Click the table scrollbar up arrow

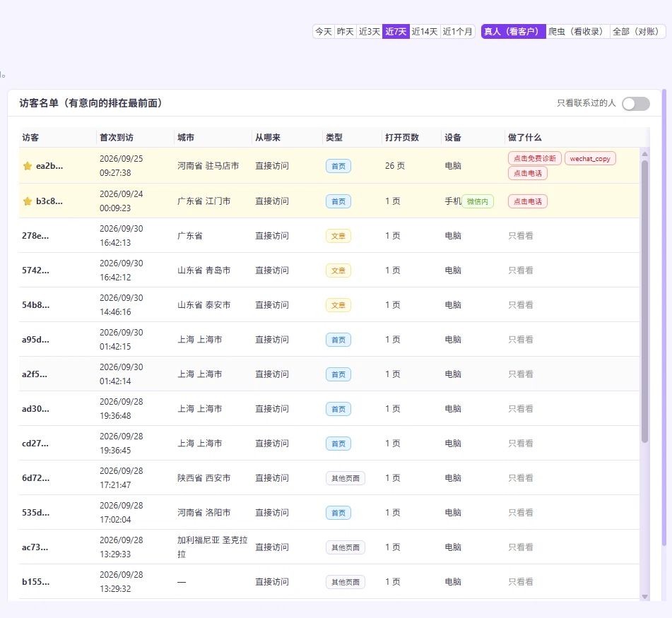(644, 154)
